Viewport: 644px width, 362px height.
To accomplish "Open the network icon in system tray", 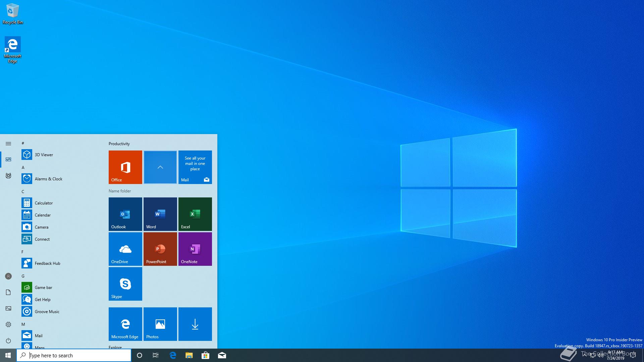I will (593, 355).
